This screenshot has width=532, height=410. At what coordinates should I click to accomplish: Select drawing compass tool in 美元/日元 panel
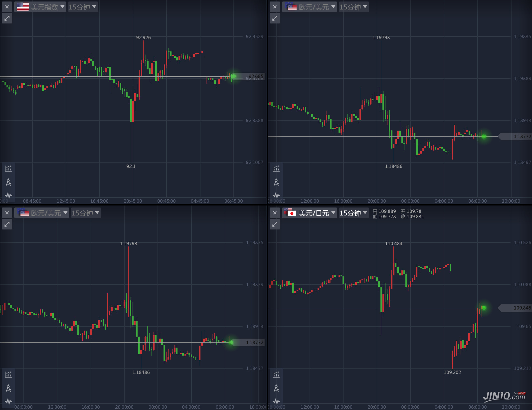point(276,388)
